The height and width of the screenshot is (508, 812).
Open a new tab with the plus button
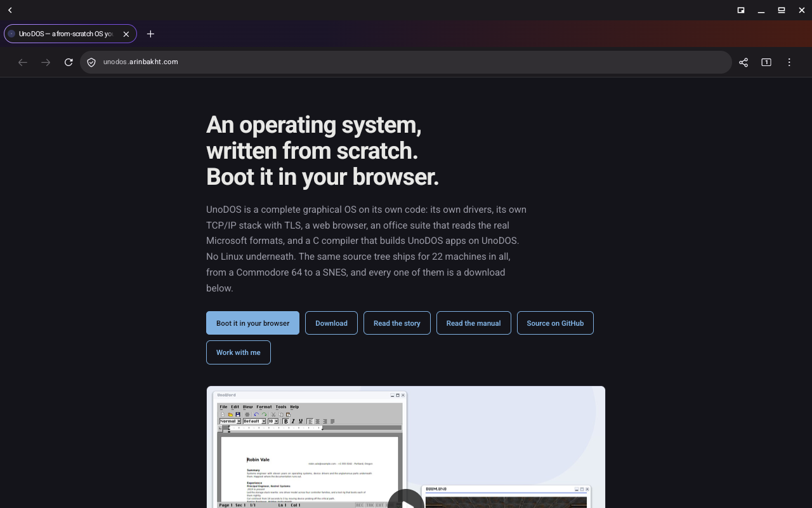pyautogui.click(x=150, y=34)
